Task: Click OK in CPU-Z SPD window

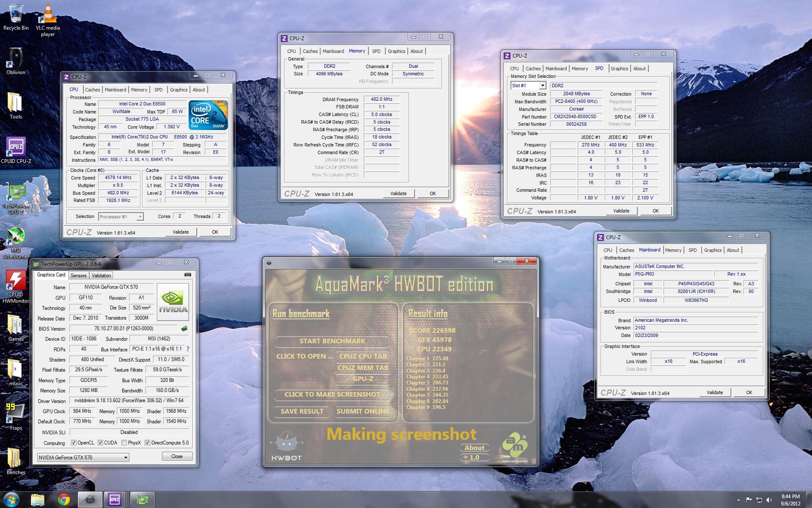Action: pos(655,211)
